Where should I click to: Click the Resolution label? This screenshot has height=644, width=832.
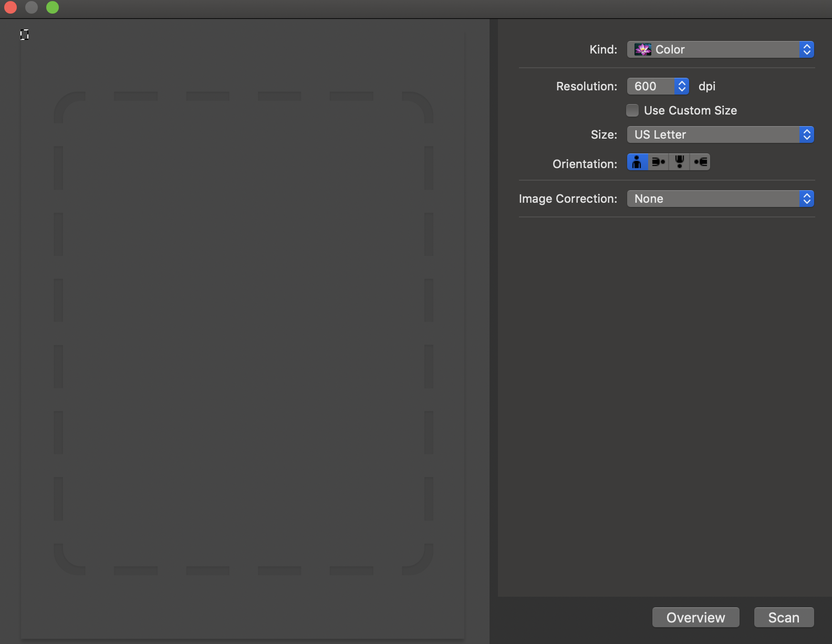[587, 86]
